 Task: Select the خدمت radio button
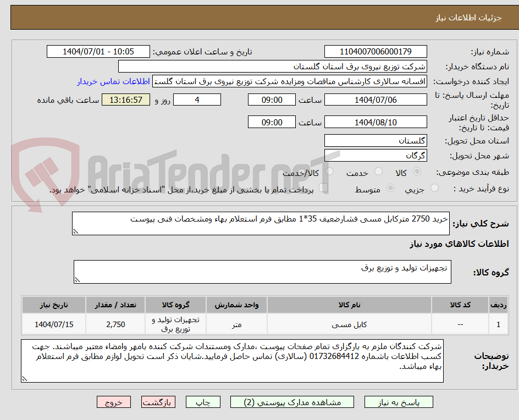coord(378,172)
